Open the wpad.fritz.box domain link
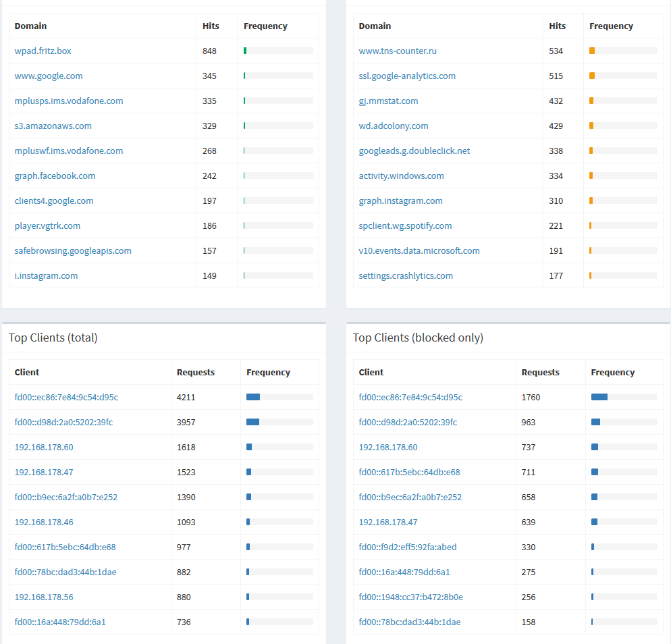The image size is (671, 644). tap(43, 51)
